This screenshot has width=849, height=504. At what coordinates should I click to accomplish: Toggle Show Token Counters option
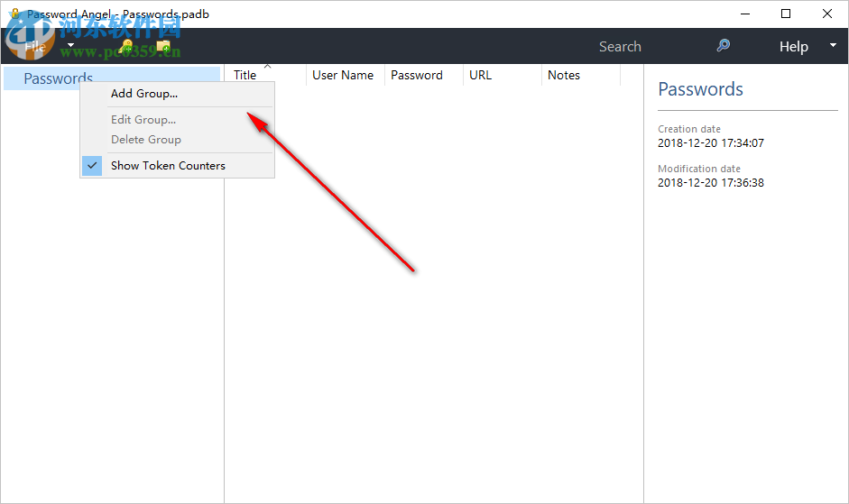(x=178, y=166)
